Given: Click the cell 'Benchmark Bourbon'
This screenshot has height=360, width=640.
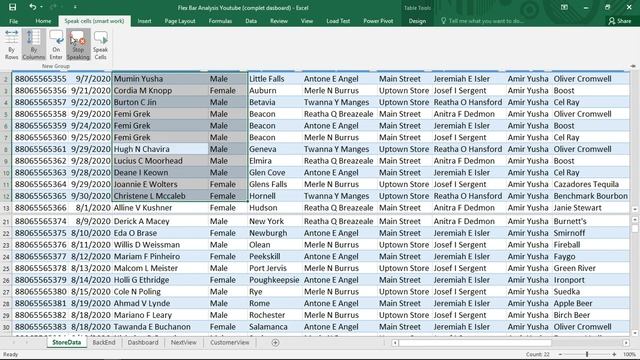Looking at the screenshot, I should (x=590, y=196).
